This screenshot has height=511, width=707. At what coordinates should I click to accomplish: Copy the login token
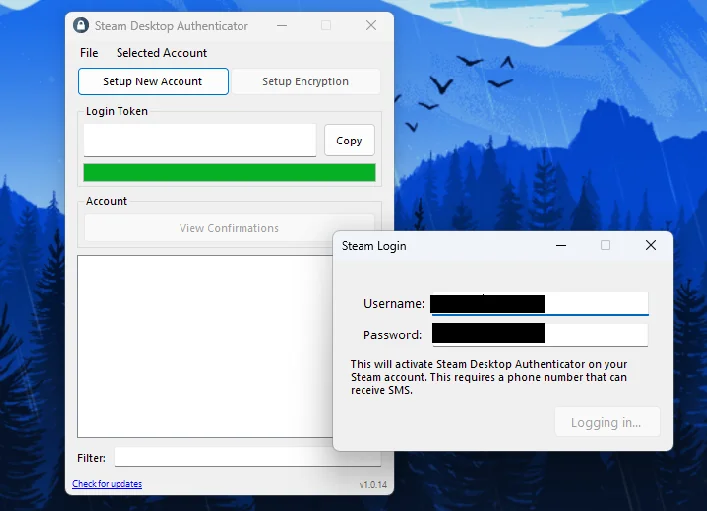pos(349,140)
